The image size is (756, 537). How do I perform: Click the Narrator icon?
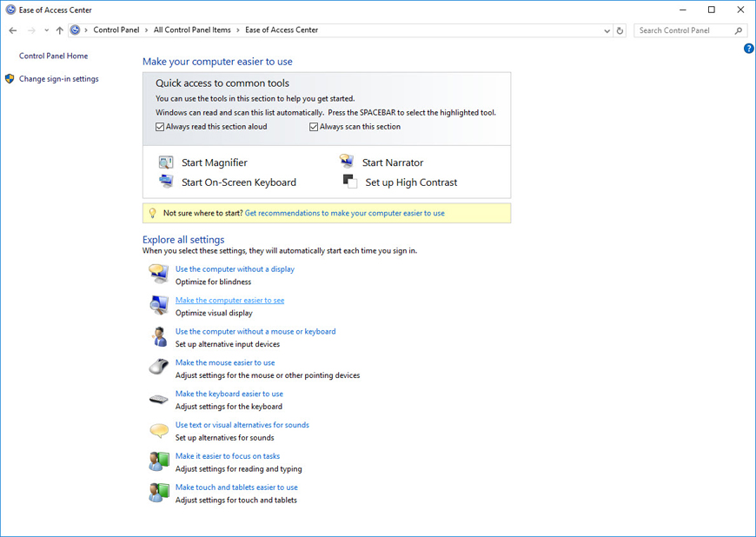[x=347, y=162]
